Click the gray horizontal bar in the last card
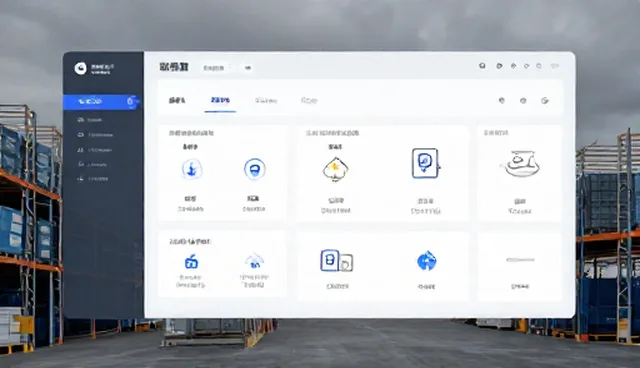 click(520, 259)
